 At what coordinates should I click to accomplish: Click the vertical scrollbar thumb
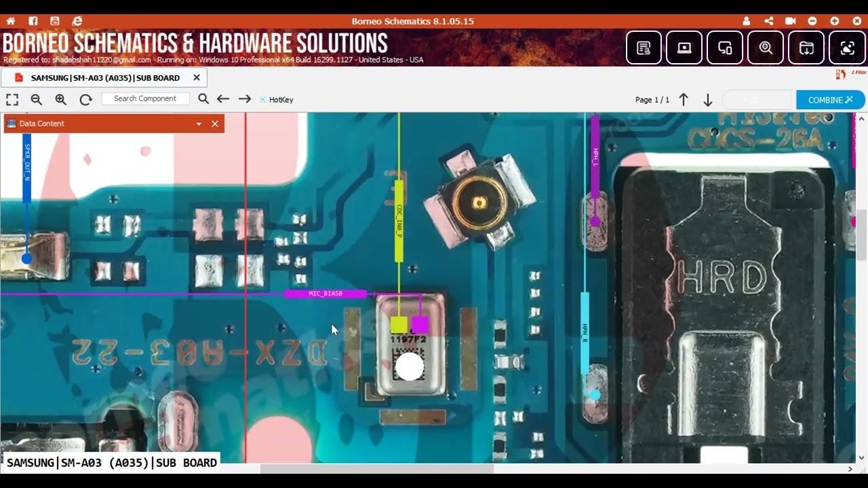[862, 235]
